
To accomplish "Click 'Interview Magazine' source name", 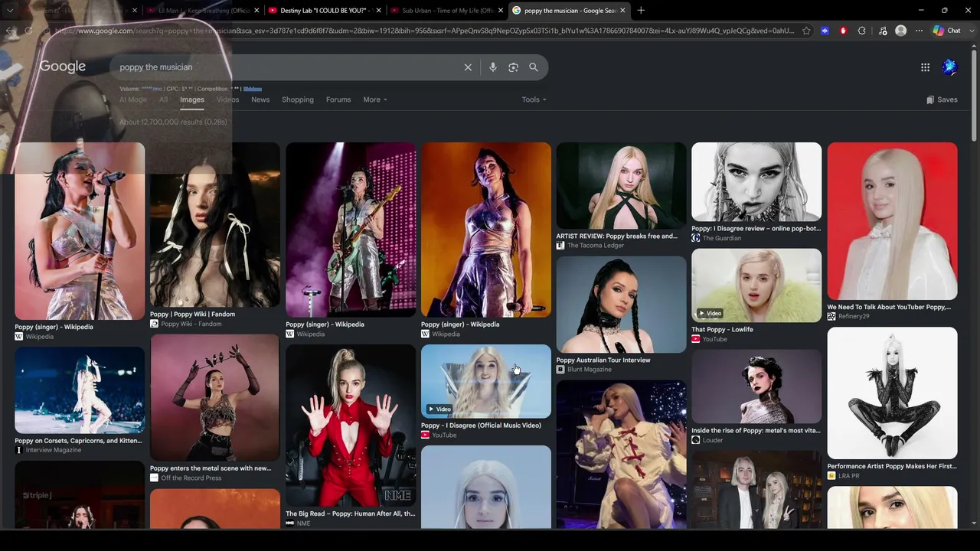I will pos(54,450).
